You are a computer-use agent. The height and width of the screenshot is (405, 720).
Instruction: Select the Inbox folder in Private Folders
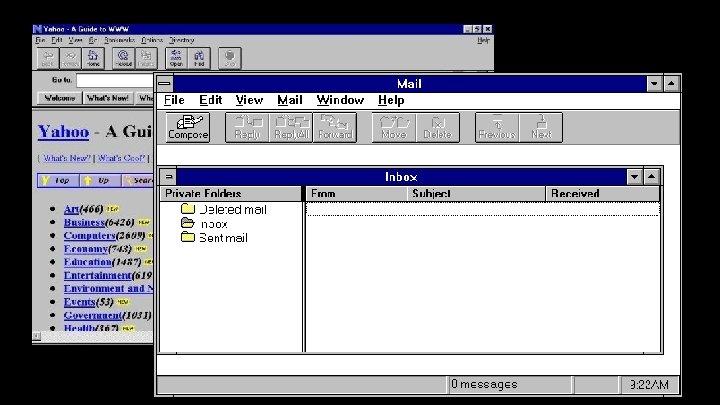pyautogui.click(x=204, y=224)
